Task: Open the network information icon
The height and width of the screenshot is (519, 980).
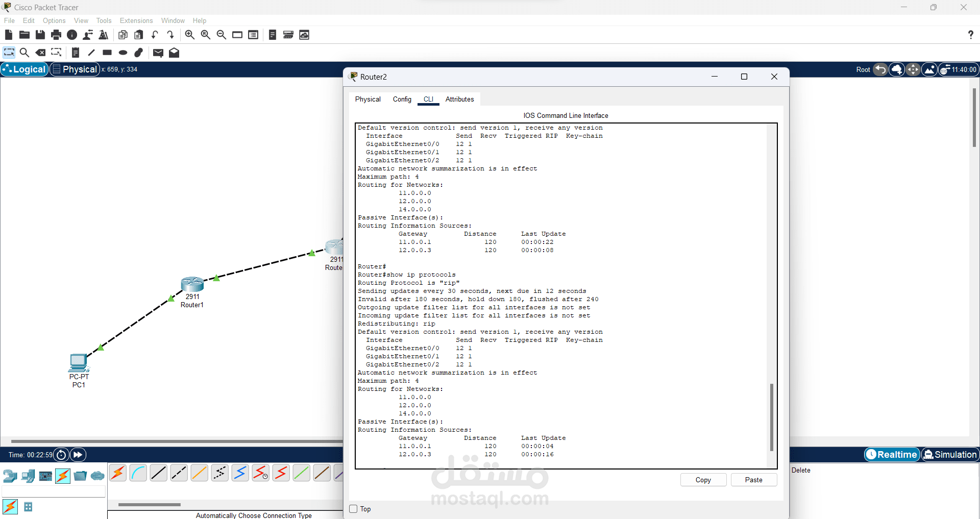Action: click(x=72, y=35)
